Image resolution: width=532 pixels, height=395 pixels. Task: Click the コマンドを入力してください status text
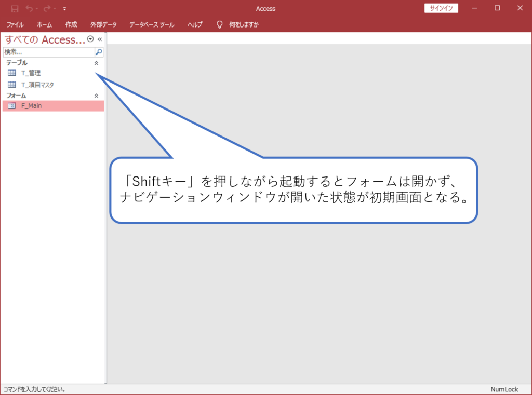pos(34,389)
